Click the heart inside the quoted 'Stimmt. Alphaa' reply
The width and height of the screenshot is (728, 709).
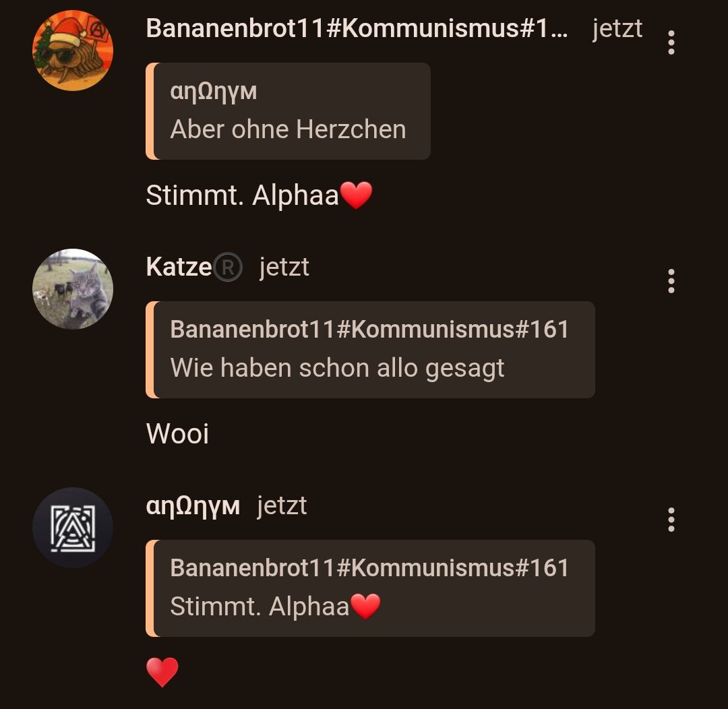365,607
